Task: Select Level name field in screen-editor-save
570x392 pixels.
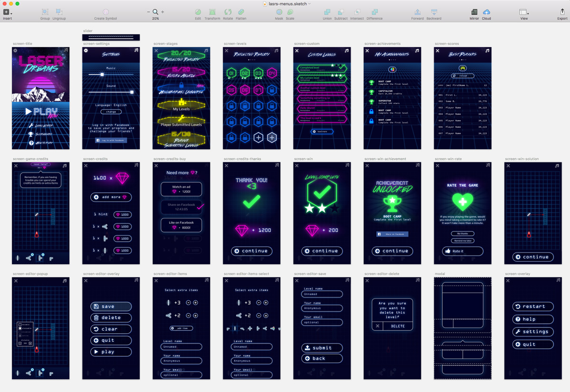Action: coord(322,294)
